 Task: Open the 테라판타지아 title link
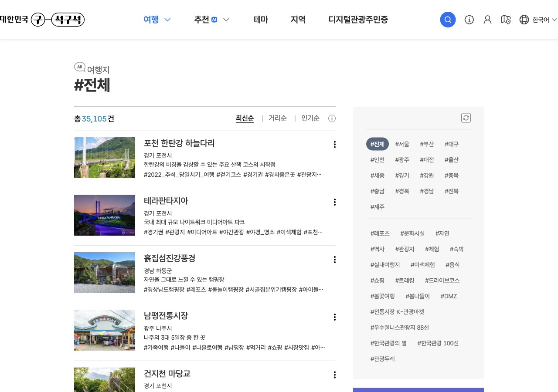[166, 201]
